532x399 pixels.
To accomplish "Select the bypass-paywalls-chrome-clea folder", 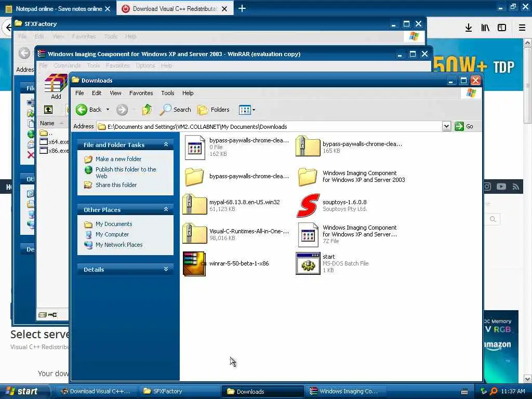I will 194,177.
